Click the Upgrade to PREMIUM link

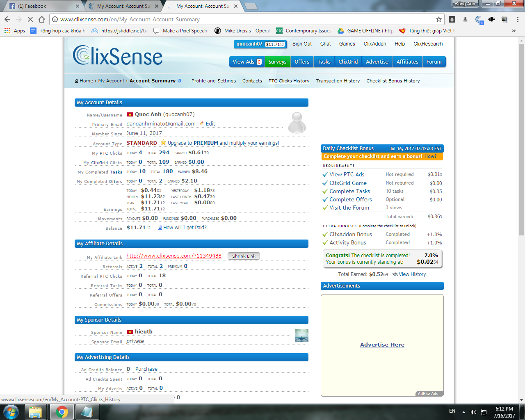click(223, 143)
